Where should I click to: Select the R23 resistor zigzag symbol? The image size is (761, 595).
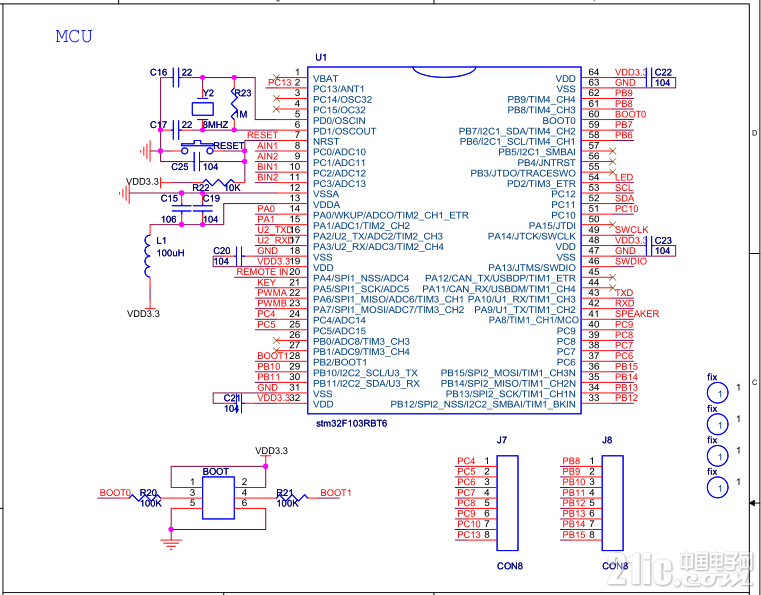point(234,104)
